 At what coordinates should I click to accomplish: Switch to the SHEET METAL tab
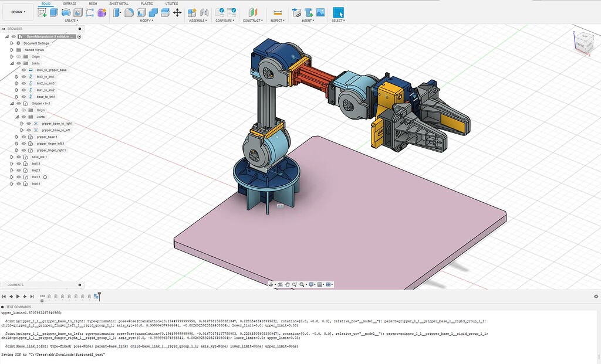(119, 4)
